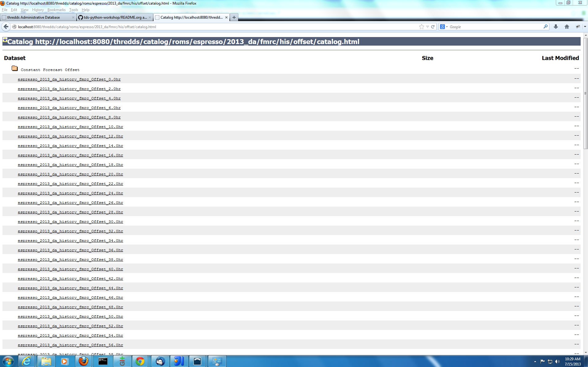The width and height of the screenshot is (588, 367).
Task: Click the system volume speaker icon
Action: [x=557, y=361]
